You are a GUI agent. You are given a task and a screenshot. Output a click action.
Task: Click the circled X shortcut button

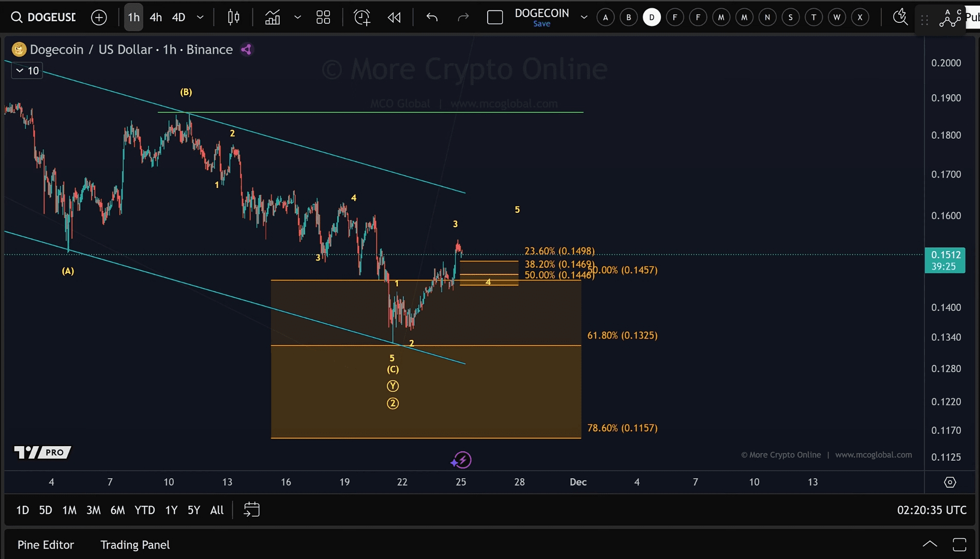(x=860, y=18)
